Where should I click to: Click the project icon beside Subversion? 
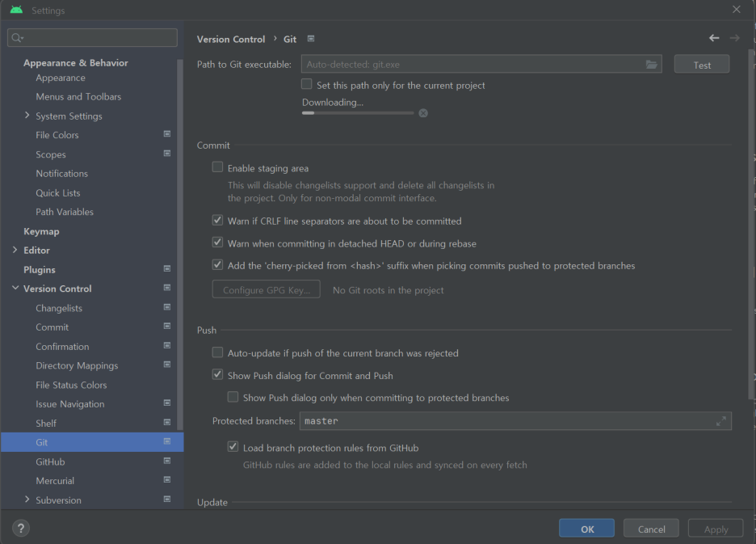tap(167, 499)
